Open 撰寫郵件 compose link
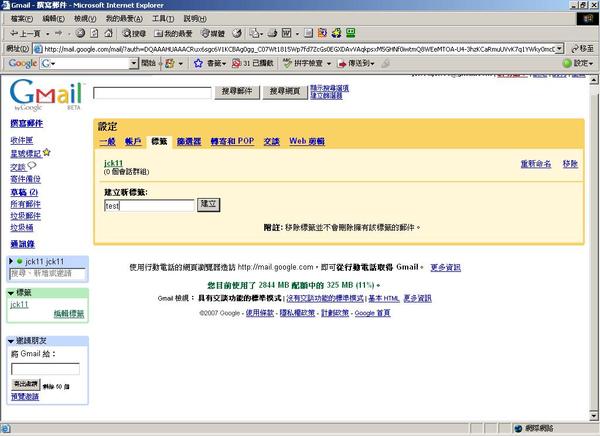600x436 pixels. (x=26, y=123)
